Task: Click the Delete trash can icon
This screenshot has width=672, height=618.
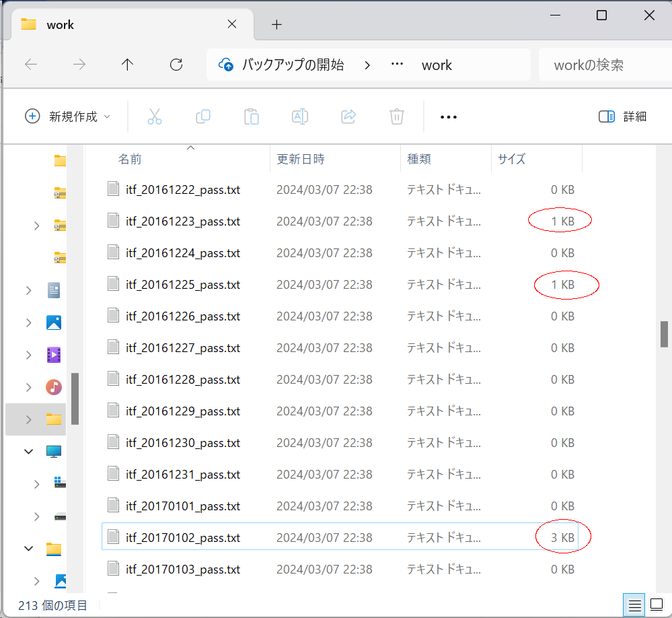Action: point(396,116)
